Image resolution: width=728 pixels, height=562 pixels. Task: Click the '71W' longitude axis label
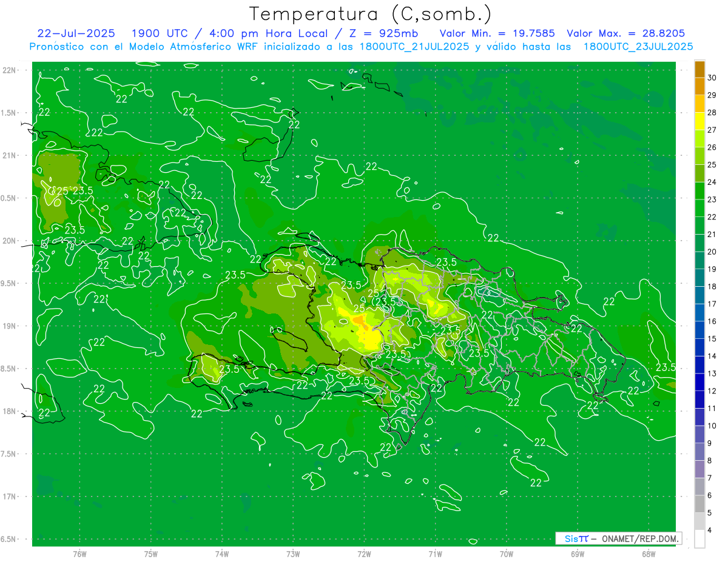[435, 554]
